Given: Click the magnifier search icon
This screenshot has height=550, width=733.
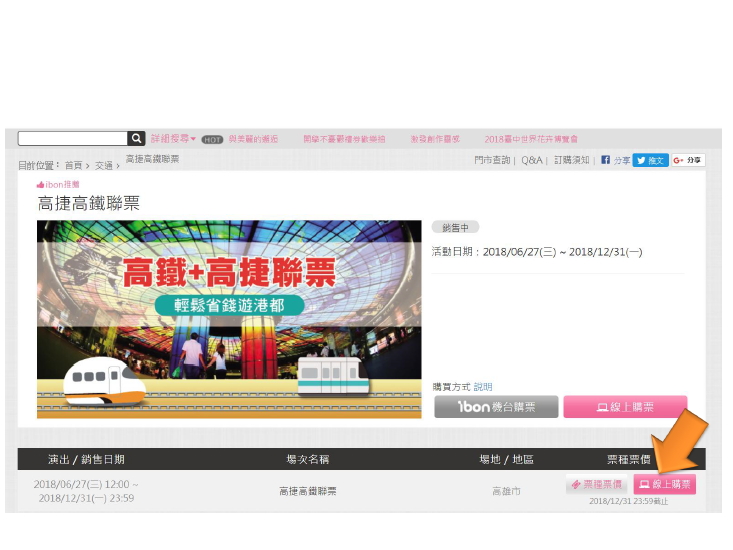Looking at the screenshot, I should click(136, 139).
